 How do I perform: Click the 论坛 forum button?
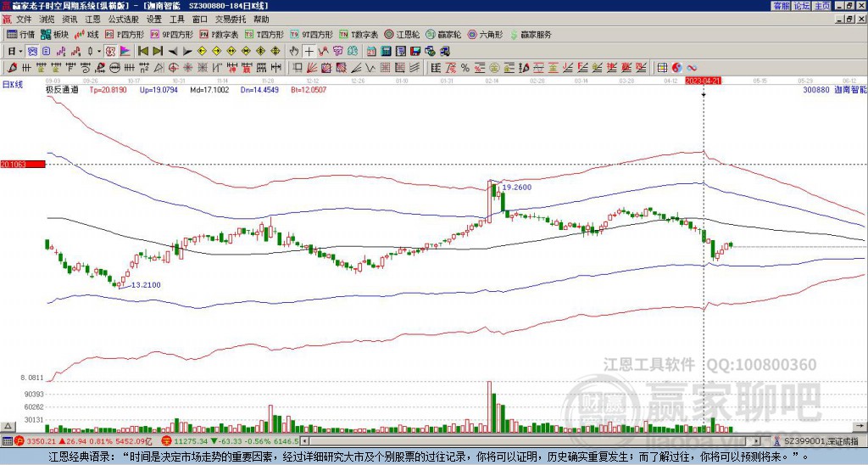(x=802, y=6)
